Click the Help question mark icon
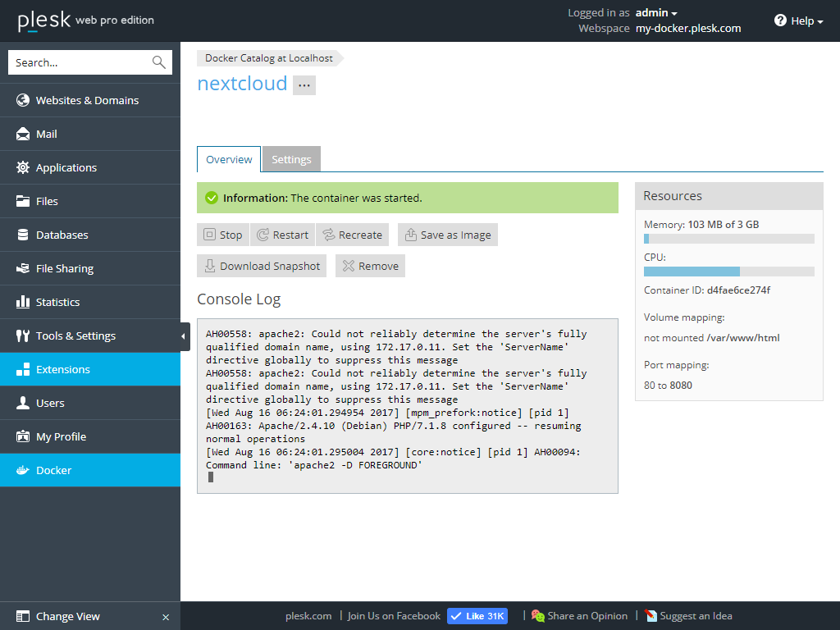 click(x=780, y=21)
